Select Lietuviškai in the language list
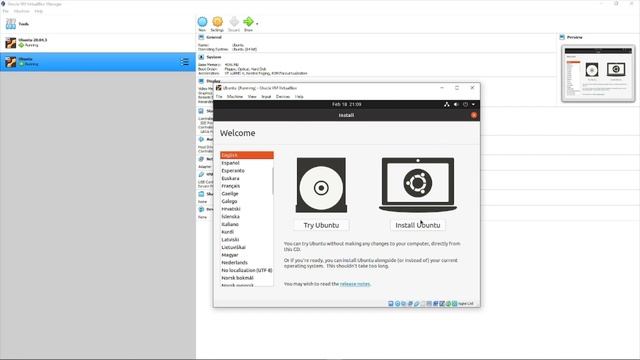 [247, 247]
